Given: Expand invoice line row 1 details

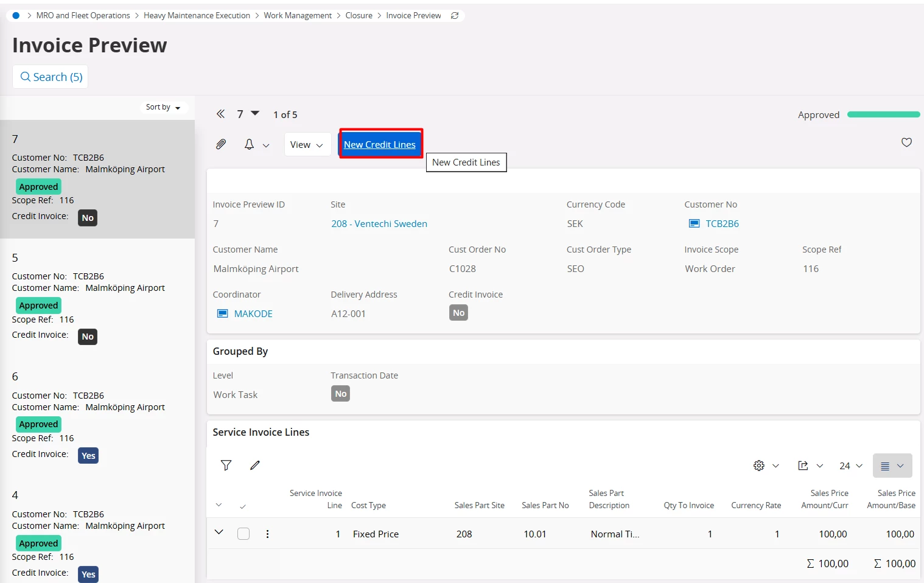Looking at the screenshot, I should (x=219, y=532).
